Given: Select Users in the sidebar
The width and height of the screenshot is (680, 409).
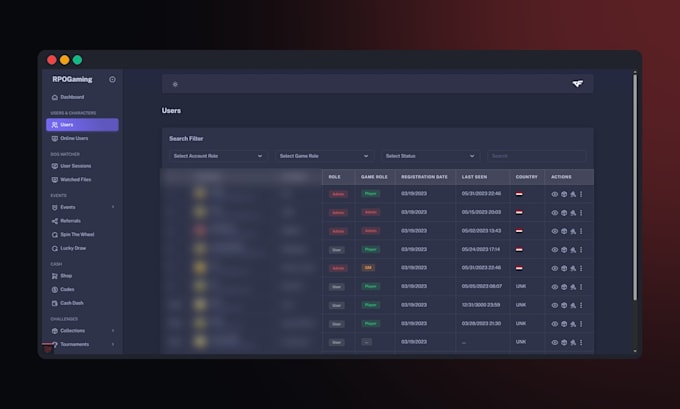Looking at the screenshot, I should point(82,124).
